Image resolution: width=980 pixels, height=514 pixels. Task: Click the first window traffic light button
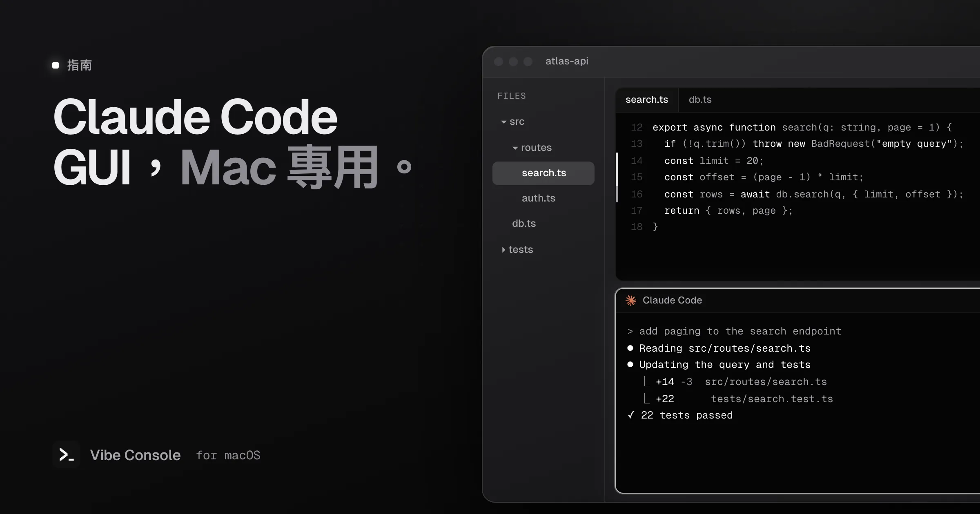tap(499, 62)
